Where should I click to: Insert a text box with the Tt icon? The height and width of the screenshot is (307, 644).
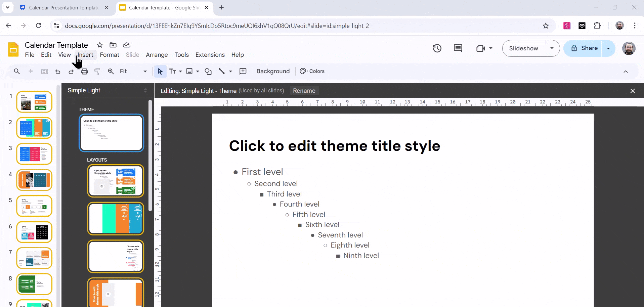(173, 71)
